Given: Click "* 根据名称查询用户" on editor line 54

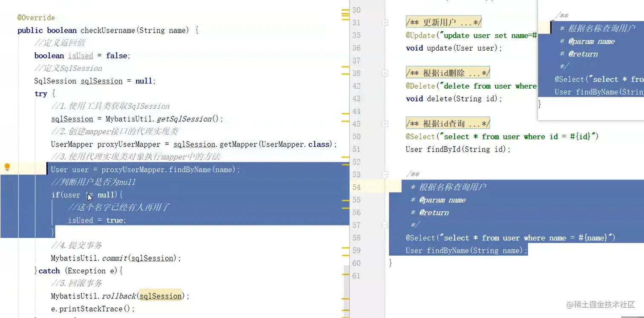Looking at the screenshot, I should [x=448, y=187].
